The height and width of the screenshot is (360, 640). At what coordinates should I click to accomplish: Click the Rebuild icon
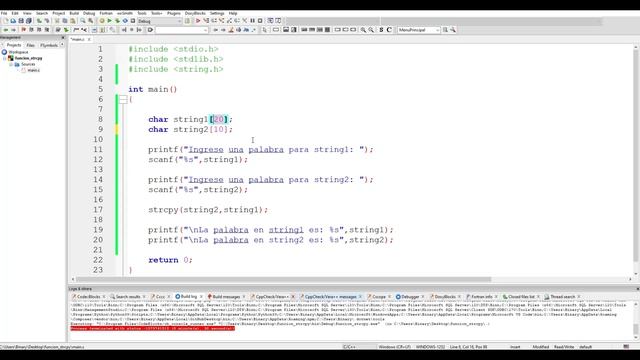click(x=125, y=21)
